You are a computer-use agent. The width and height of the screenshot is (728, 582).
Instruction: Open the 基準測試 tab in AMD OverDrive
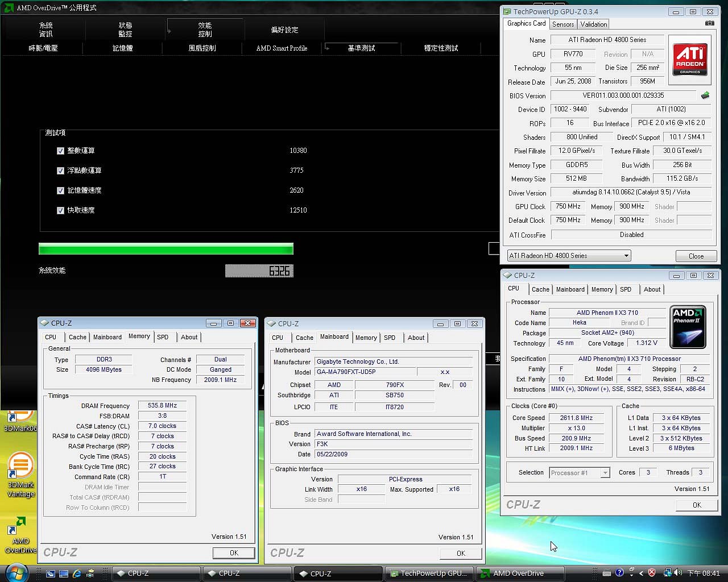point(361,48)
